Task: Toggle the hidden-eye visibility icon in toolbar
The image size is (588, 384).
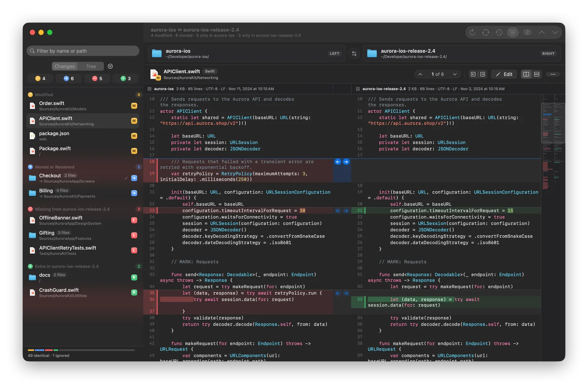Action: pyautogui.click(x=527, y=32)
